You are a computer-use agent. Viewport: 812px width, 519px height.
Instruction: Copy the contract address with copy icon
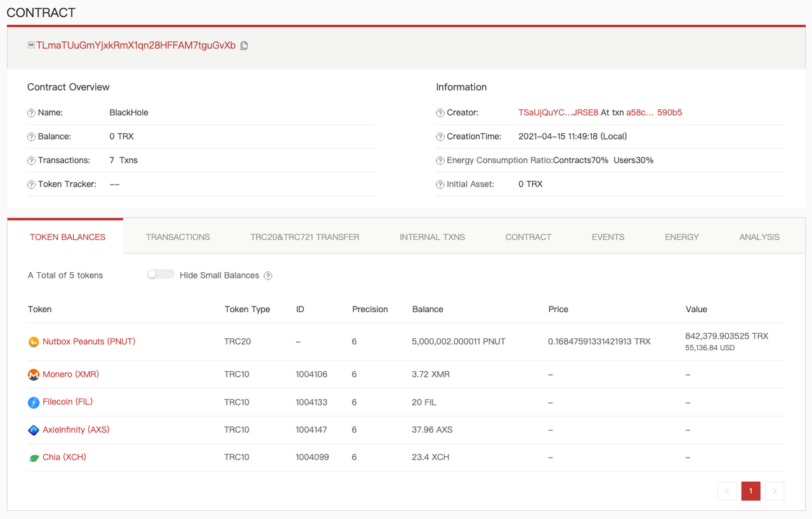244,46
